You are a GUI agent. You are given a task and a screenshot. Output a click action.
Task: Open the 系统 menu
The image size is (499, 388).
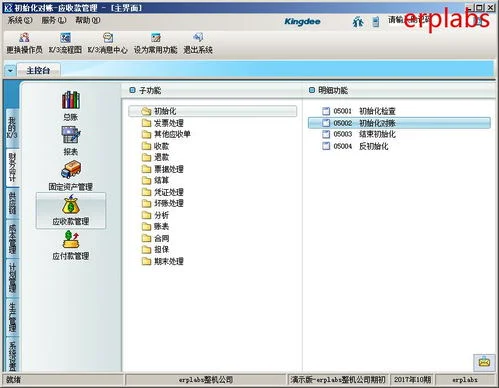[20, 20]
